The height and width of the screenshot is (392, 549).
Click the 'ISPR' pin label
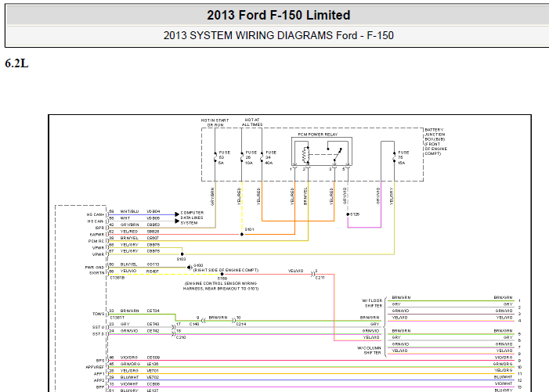click(x=99, y=228)
